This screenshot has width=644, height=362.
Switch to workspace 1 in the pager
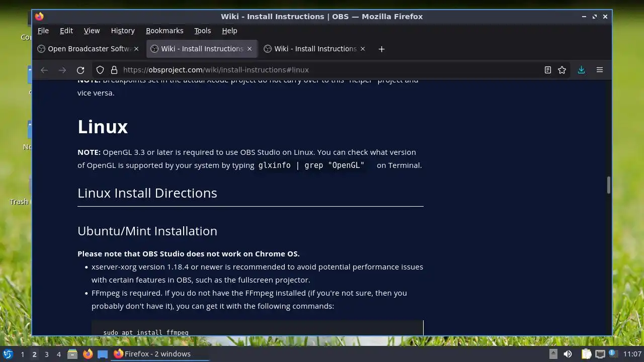click(22, 354)
